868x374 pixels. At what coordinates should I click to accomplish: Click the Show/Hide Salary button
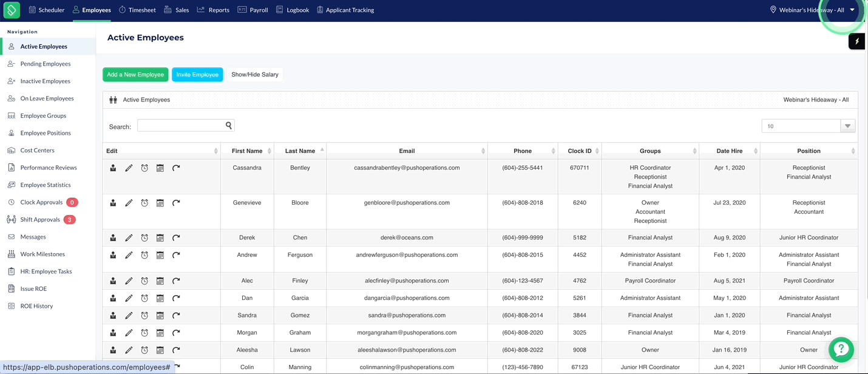pyautogui.click(x=255, y=75)
